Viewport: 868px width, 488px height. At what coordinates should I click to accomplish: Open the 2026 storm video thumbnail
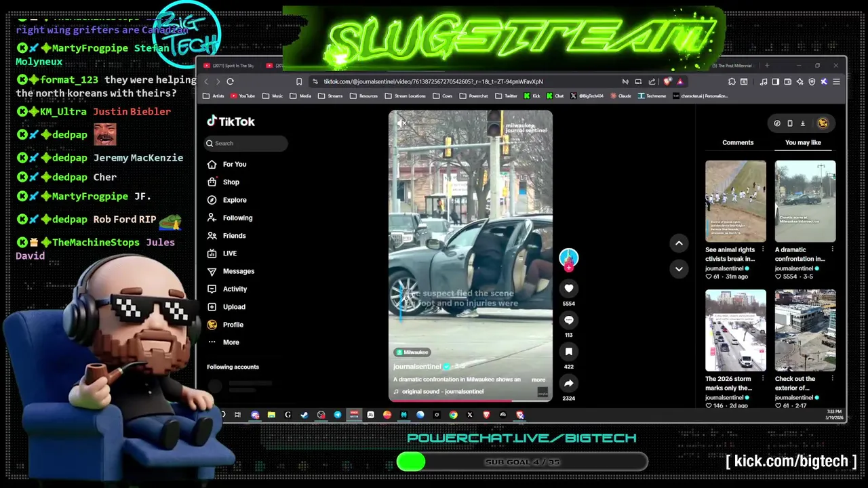click(x=736, y=331)
